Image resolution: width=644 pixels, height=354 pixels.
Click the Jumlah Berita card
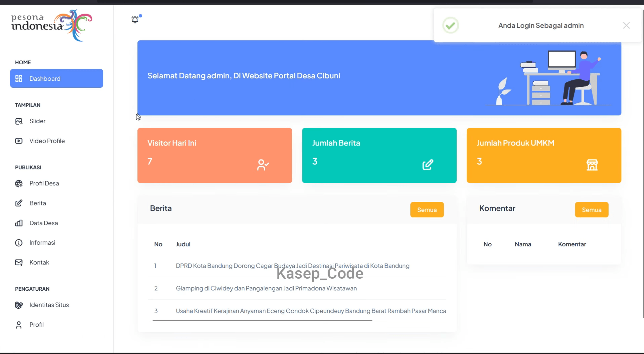(x=379, y=156)
